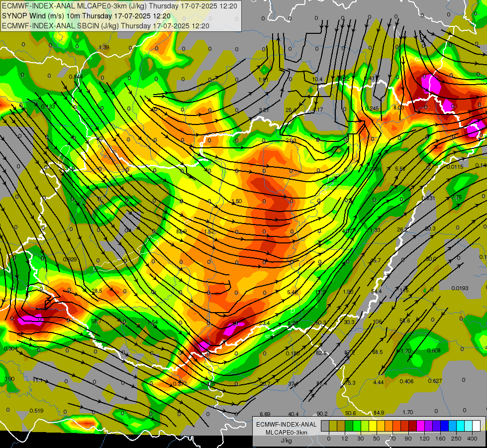Click the map value 68.5

(x=378, y=352)
